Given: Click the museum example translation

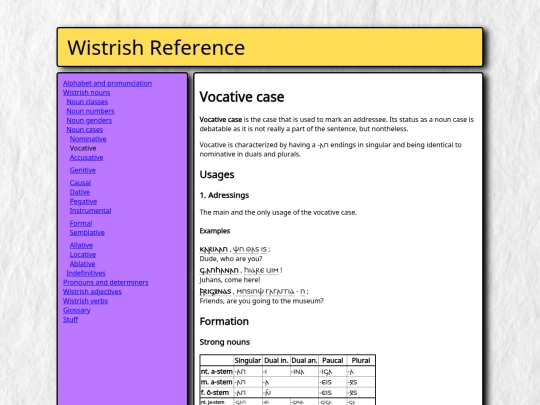Looking at the screenshot, I should [x=261, y=301].
